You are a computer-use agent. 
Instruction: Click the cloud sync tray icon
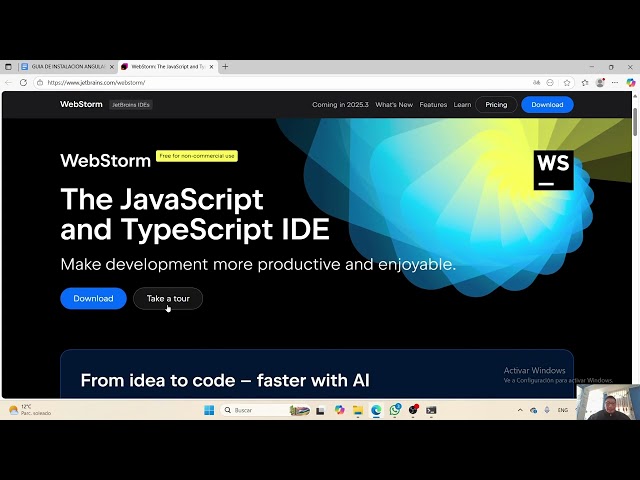click(x=533, y=410)
